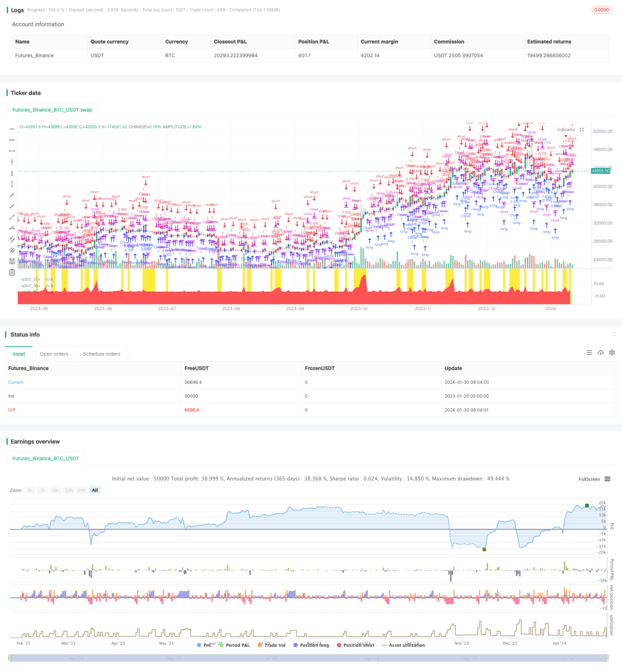The width and height of the screenshot is (622, 672).
Task: Delete drawings with the trash icon
Action: tap(12, 272)
